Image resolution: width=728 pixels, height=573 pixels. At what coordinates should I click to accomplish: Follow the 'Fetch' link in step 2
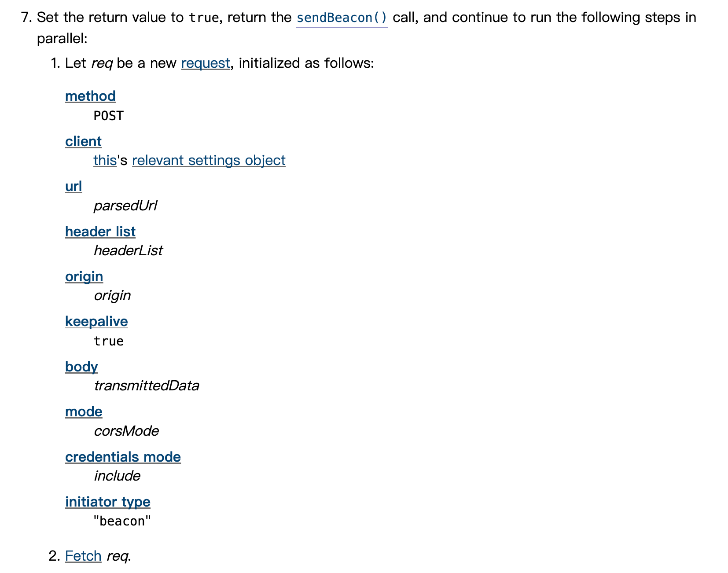click(83, 556)
